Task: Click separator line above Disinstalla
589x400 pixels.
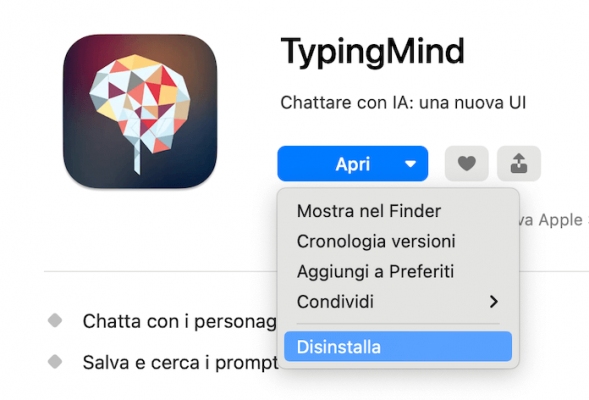Action: pos(398,323)
